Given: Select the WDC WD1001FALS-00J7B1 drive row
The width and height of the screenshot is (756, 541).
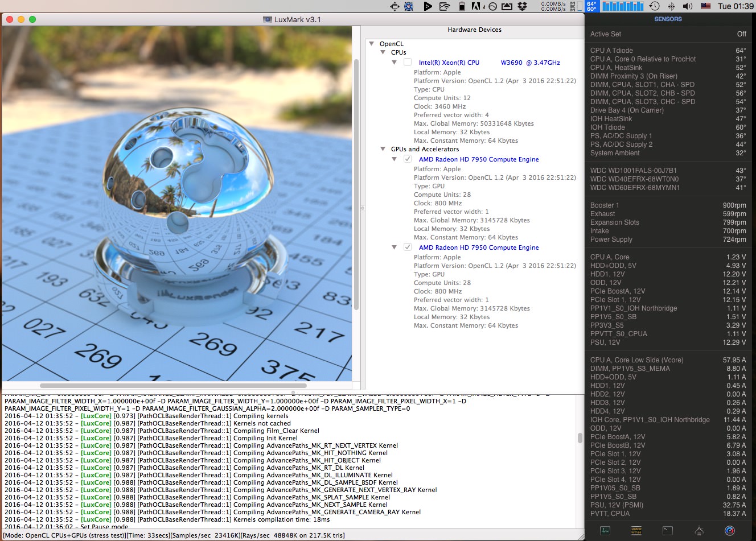Looking at the screenshot, I should (668, 171).
